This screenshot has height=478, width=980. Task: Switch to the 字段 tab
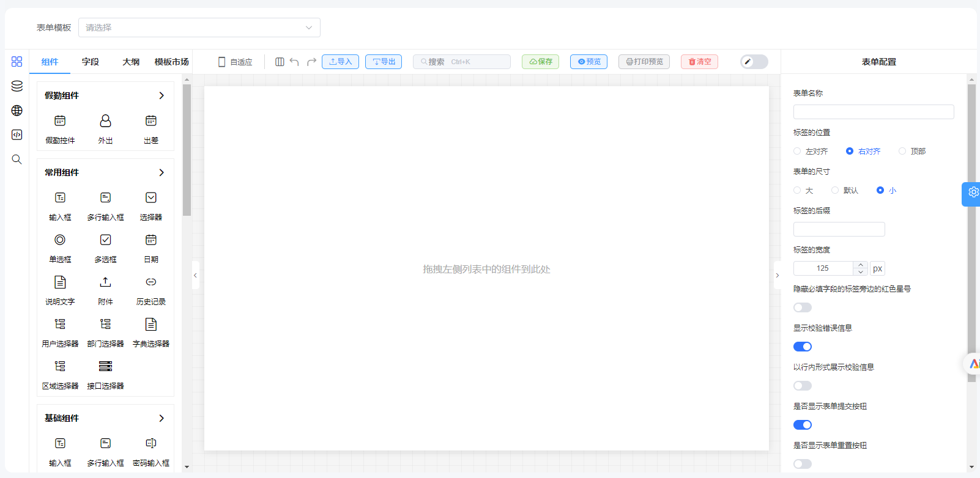pyautogui.click(x=91, y=62)
